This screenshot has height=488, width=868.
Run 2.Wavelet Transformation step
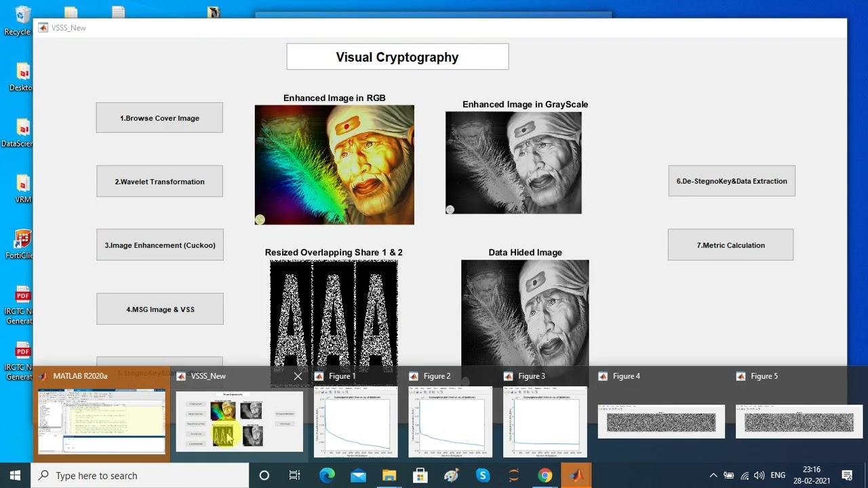coord(159,182)
